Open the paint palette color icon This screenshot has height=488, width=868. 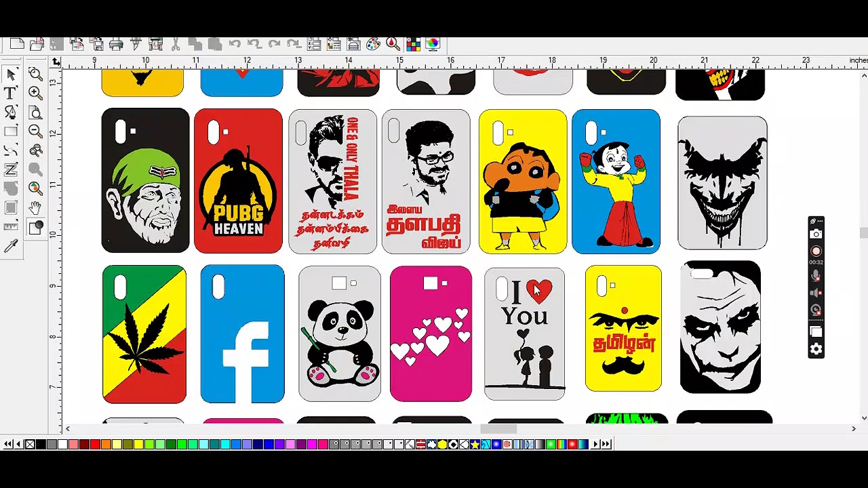coord(372,44)
